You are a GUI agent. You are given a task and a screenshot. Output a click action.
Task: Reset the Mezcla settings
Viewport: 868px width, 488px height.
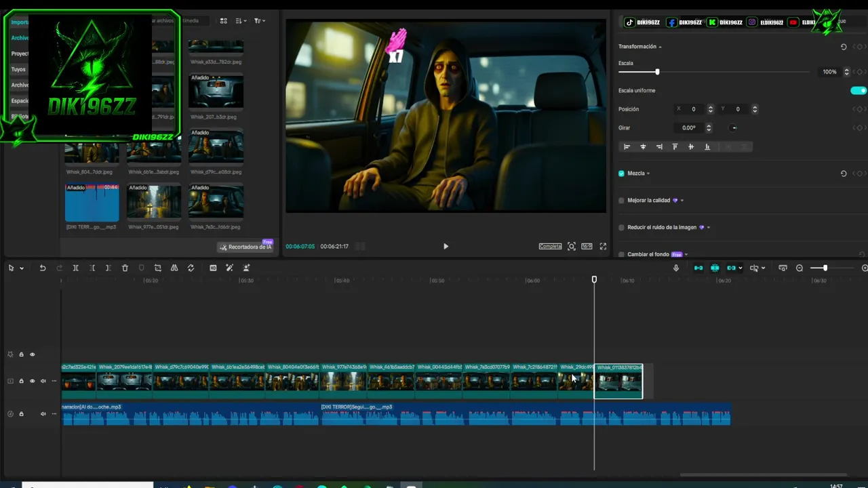844,174
